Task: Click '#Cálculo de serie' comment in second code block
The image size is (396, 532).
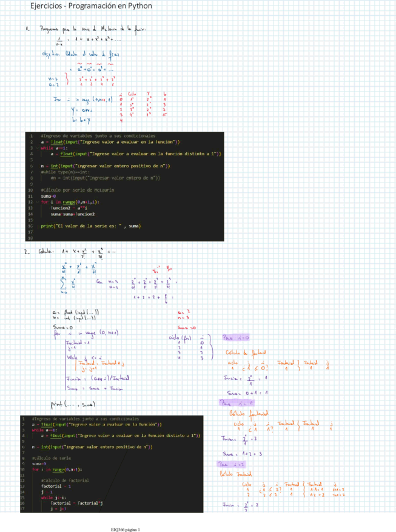Action: (51, 458)
